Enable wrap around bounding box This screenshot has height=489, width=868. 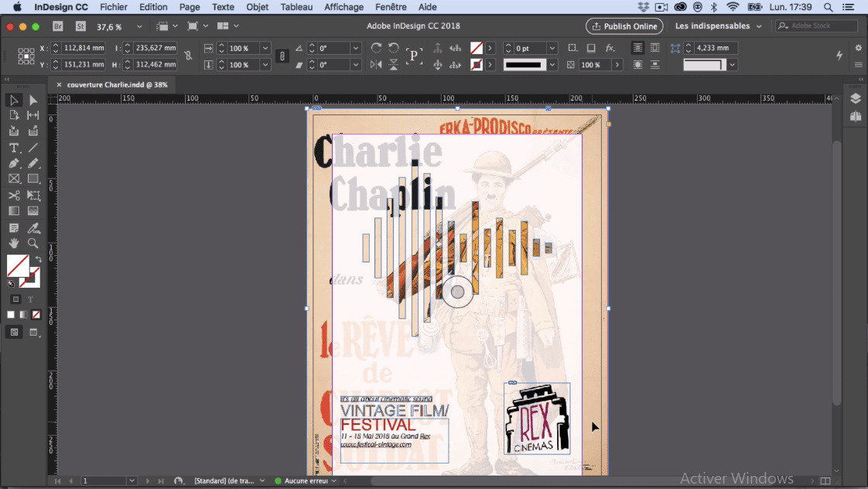click(655, 48)
